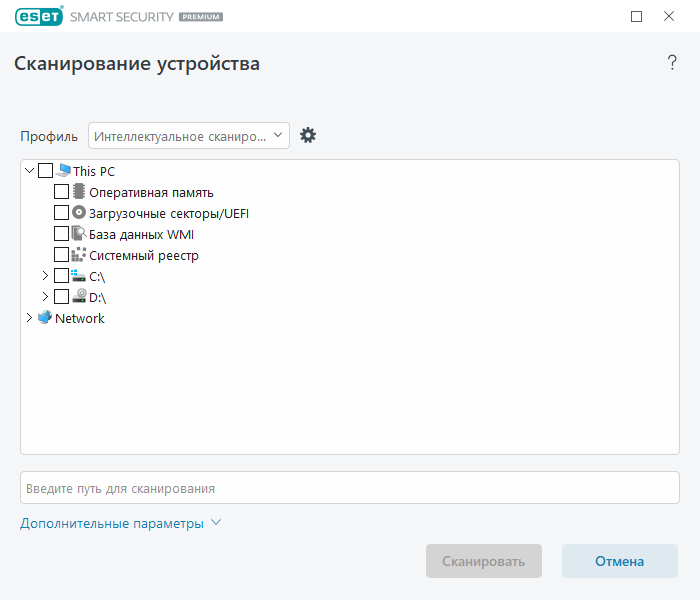
Task: Click the disc icon for Загрузочные секторы/UEFI
Action: [79, 212]
